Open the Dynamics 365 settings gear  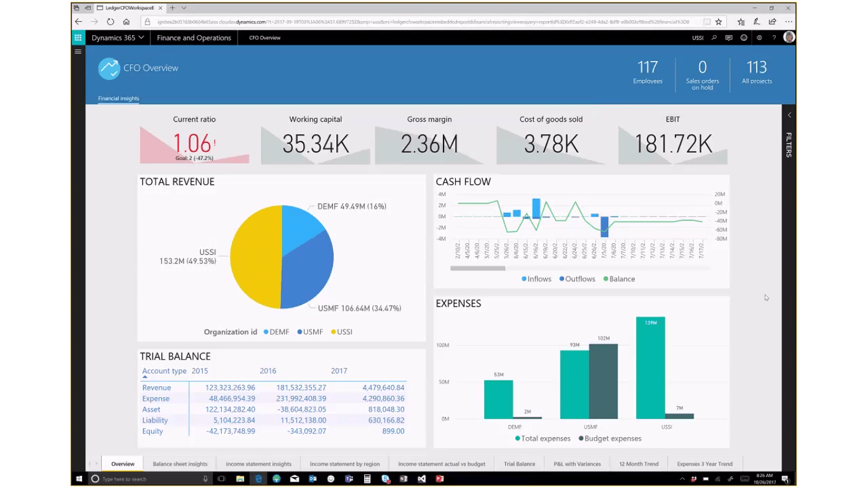point(759,37)
